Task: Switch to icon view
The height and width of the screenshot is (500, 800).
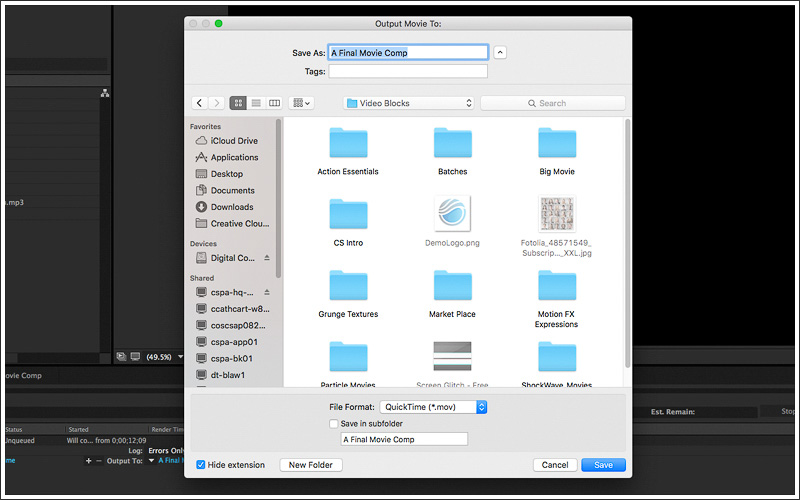Action: point(238,103)
